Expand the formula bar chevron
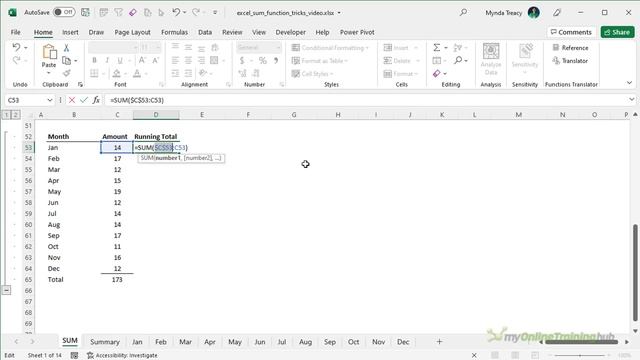 pos(631,100)
